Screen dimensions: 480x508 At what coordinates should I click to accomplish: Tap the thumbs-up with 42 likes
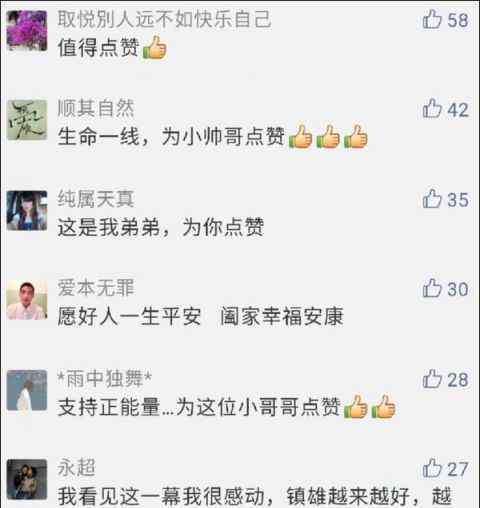point(432,109)
